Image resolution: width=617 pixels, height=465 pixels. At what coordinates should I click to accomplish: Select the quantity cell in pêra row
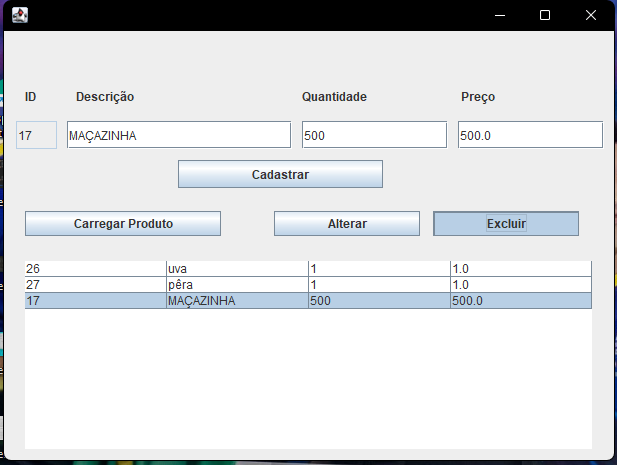[x=379, y=285]
